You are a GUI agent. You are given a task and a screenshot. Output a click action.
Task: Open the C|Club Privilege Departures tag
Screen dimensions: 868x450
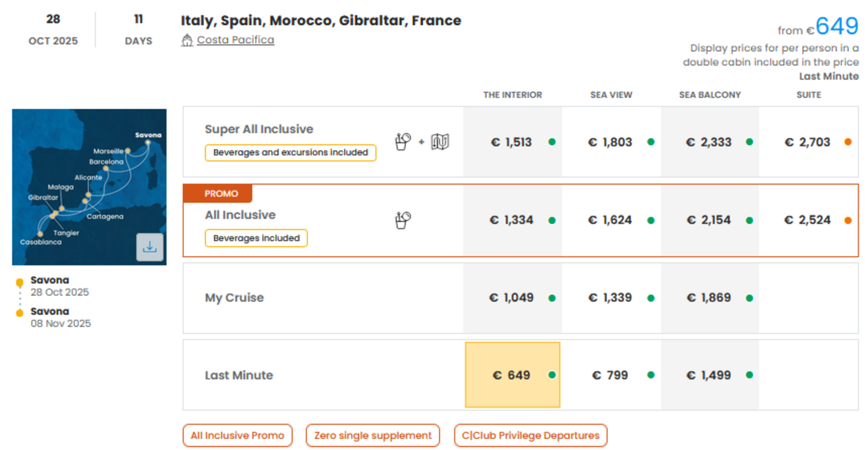(530, 435)
